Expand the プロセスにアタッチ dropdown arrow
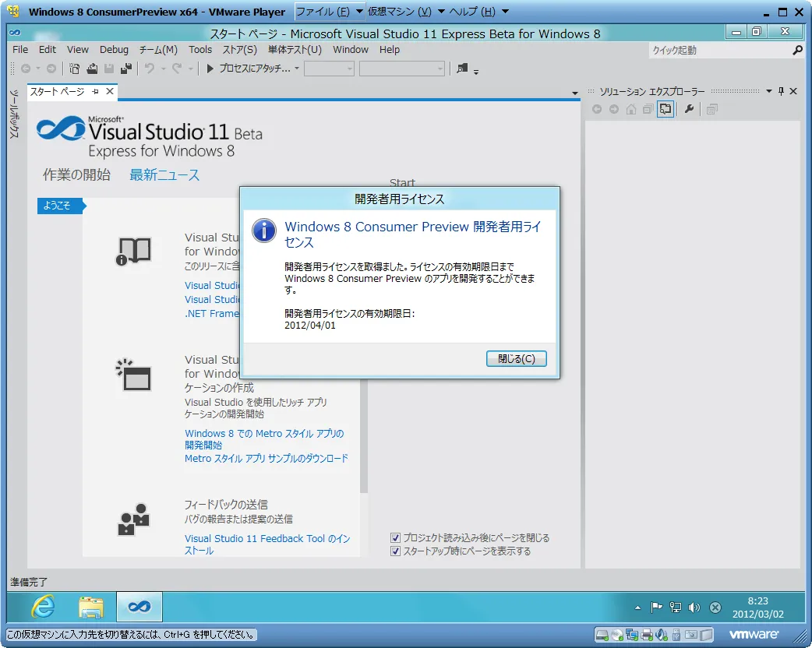812x648 pixels. pyautogui.click(x=297, y=69)
